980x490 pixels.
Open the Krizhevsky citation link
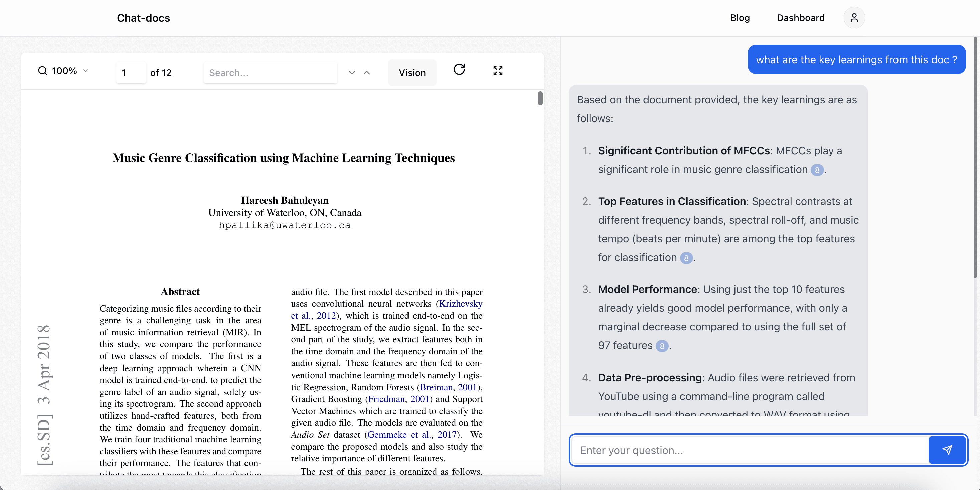coord(460,304)
